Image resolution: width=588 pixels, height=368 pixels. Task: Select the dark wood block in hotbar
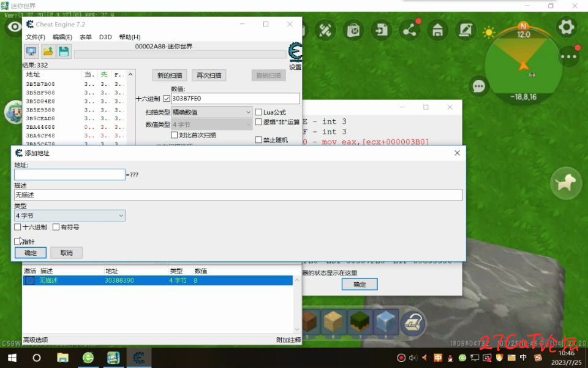click(310, 322)
